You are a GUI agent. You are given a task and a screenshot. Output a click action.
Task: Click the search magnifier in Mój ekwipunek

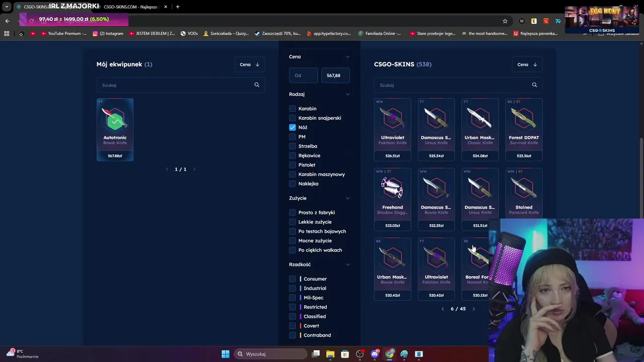(x=257, y=85)
